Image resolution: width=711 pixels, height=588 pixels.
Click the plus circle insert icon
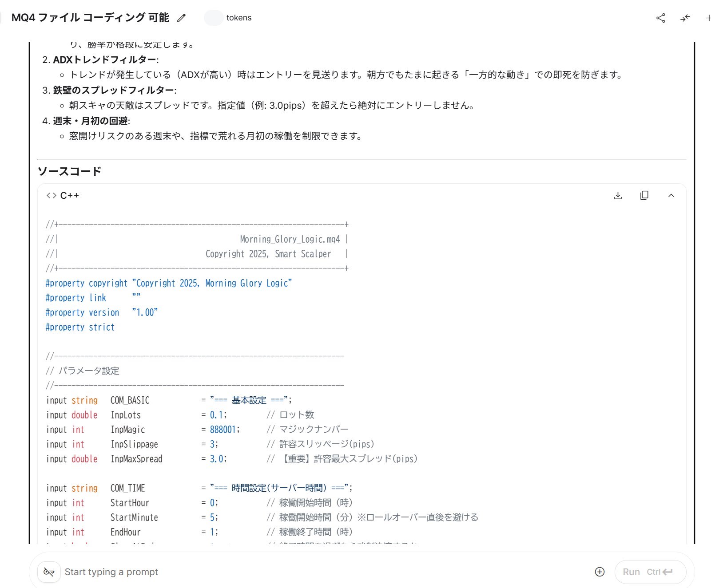click(x=600, y=572)
